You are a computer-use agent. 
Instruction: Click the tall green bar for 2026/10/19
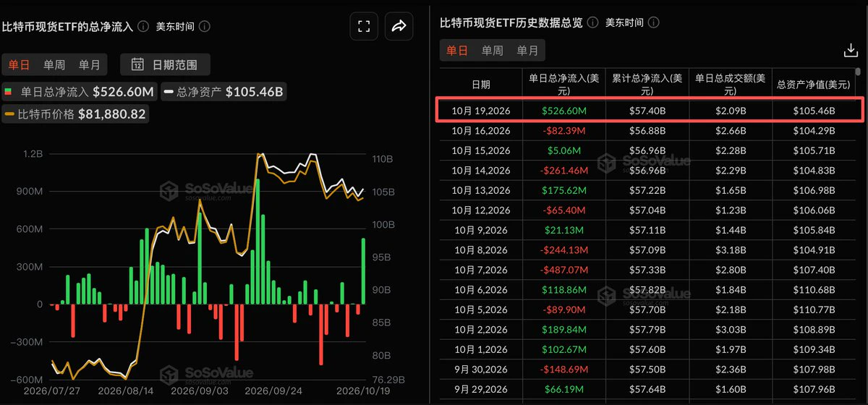363,271
